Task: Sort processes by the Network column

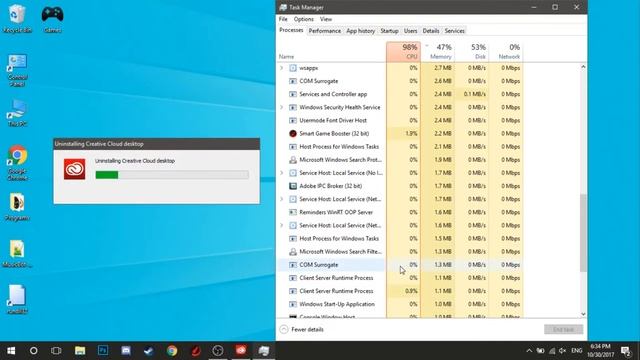Action: (506, 52)
